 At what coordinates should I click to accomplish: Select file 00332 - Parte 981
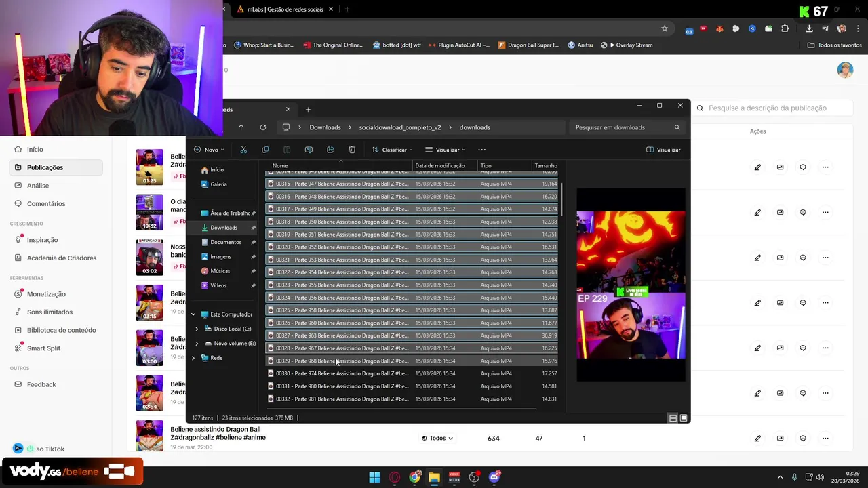(x=412, y=399)
